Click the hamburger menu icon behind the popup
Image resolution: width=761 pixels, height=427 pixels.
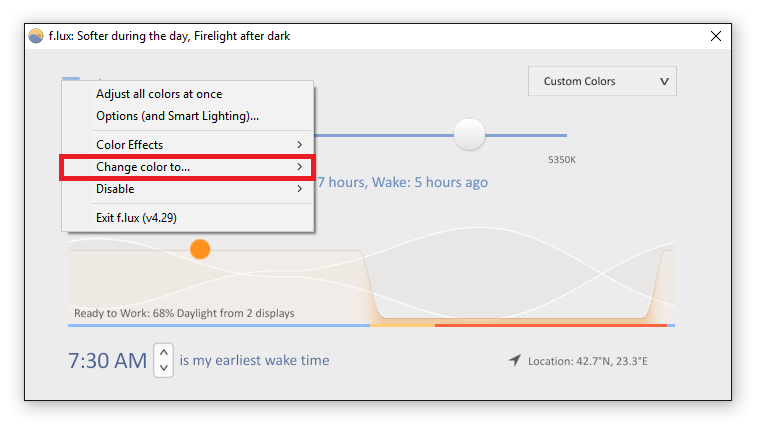[x=71, y=79]
